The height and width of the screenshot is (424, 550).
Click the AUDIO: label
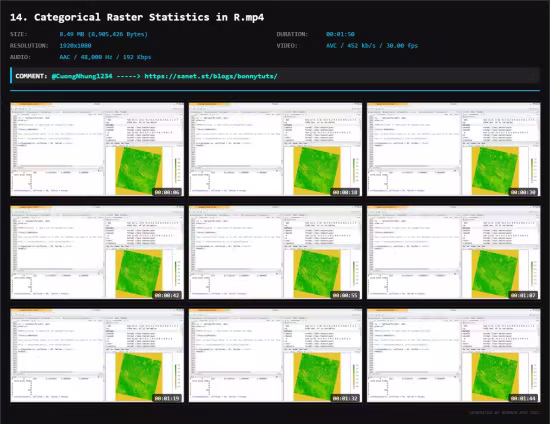[x=20, y=57]
